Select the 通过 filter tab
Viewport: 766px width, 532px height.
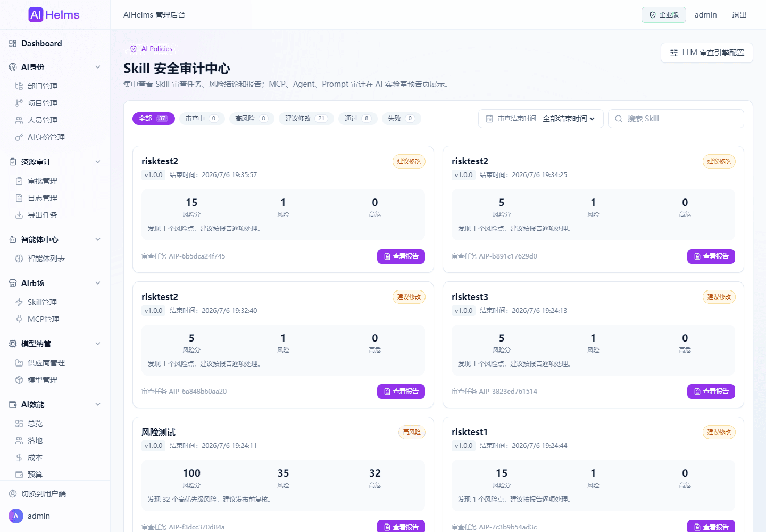(358, 119)
